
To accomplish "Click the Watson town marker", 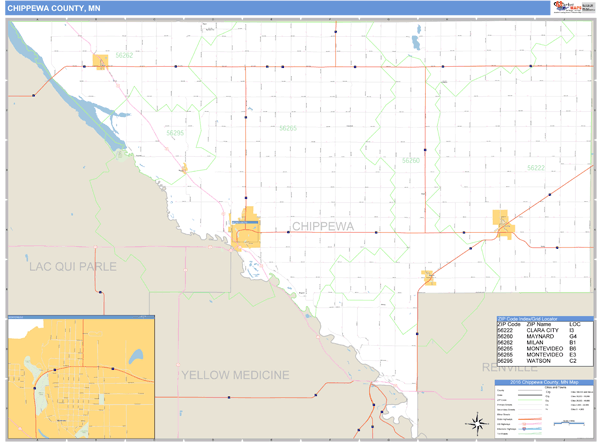I will coord(183,168).
